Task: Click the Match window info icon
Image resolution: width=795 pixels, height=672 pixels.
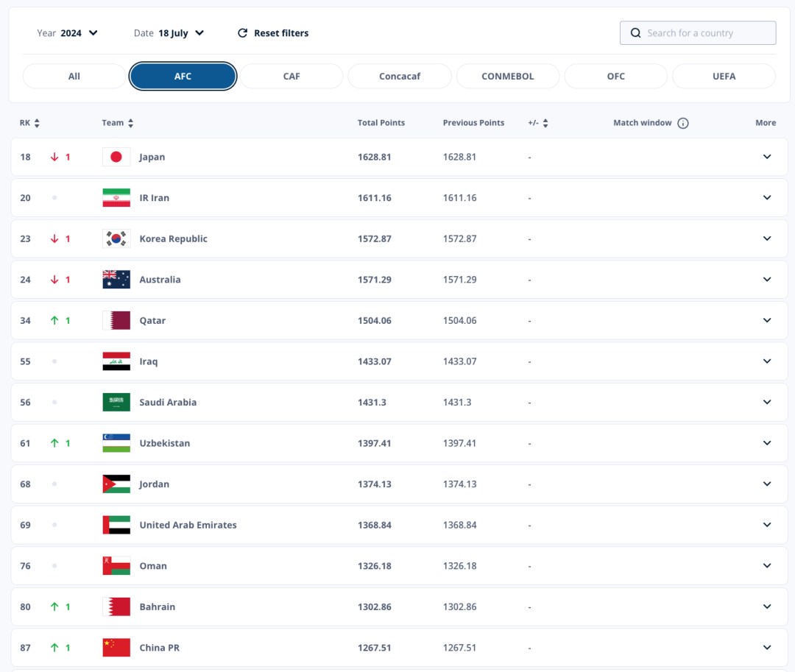Action: pyautogui.click(x=683, y=123)
